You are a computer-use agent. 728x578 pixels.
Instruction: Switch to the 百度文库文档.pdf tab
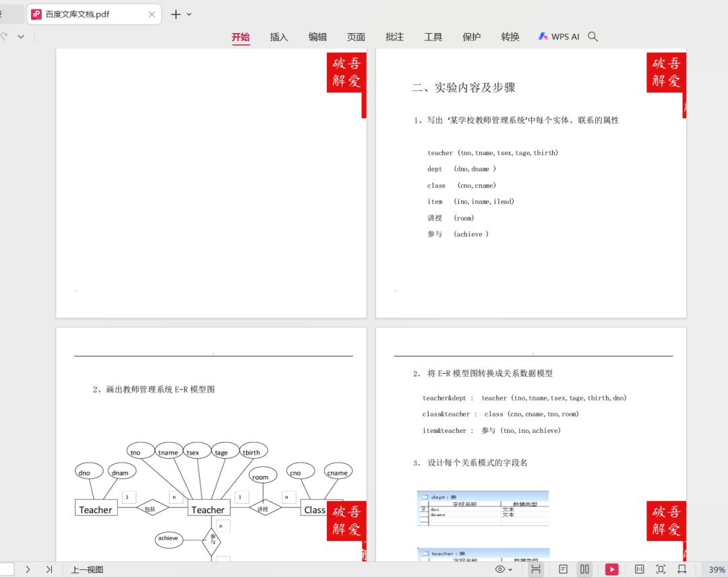(93, 14)
